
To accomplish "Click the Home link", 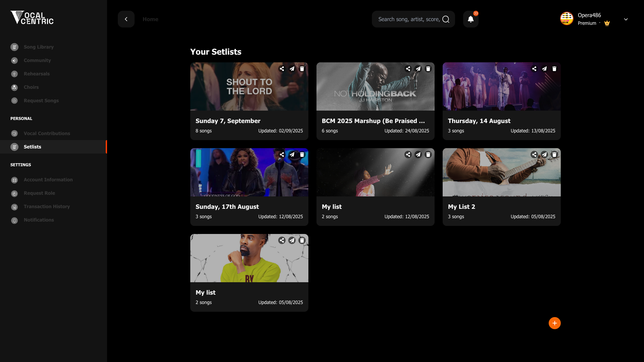I will [150, 19].
